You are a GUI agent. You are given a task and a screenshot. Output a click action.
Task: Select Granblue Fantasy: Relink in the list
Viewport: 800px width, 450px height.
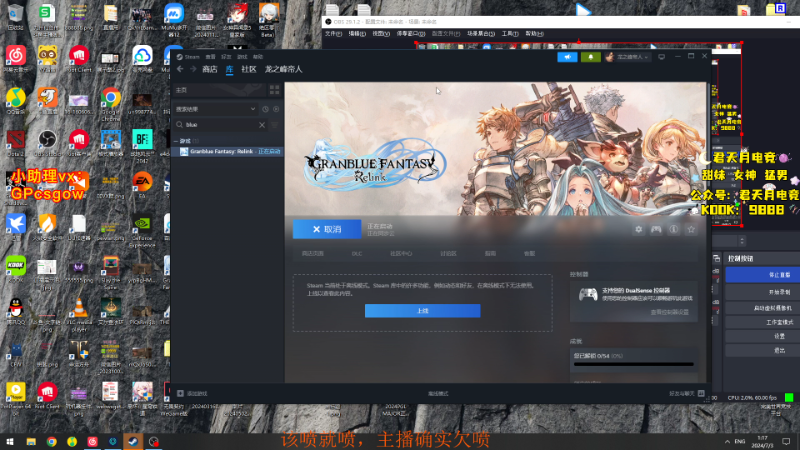pyautogui.click(x=228, y=152)
